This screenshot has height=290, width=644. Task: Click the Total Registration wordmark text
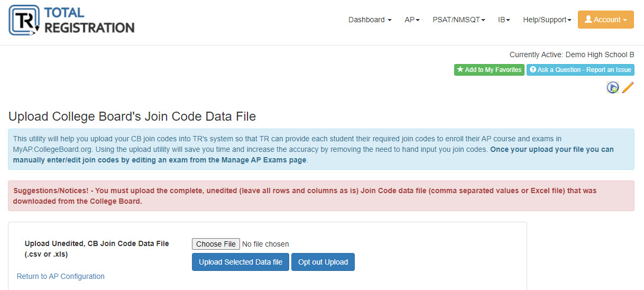(x=89, y=20)
